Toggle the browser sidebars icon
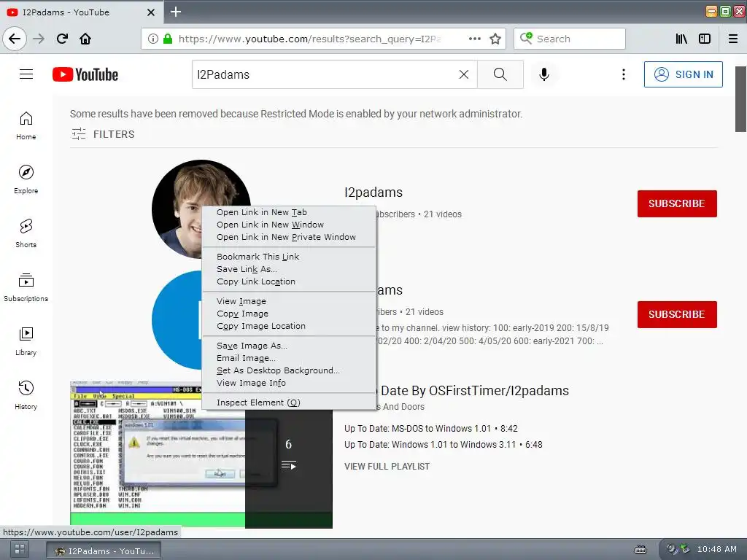The image size is (747, 560). pyautogui.click(x=705, y=39)
